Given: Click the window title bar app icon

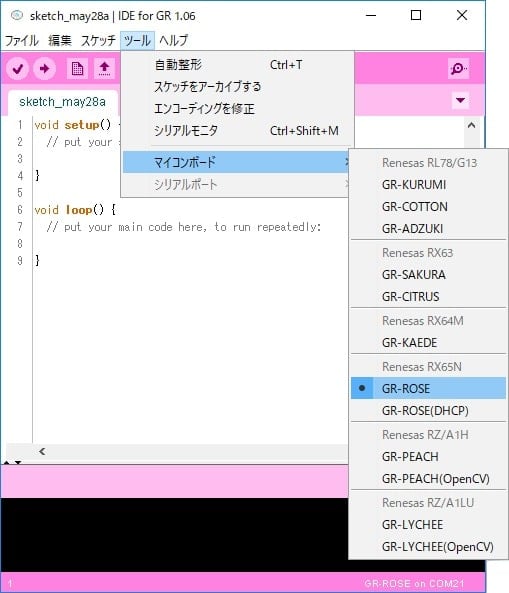Looking at the screenshot, I should pos(16,16).
